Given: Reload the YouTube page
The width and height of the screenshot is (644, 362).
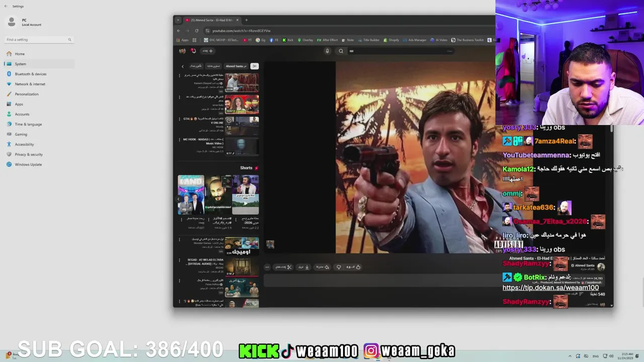Looking at the screenshot, I should (197, 31).
